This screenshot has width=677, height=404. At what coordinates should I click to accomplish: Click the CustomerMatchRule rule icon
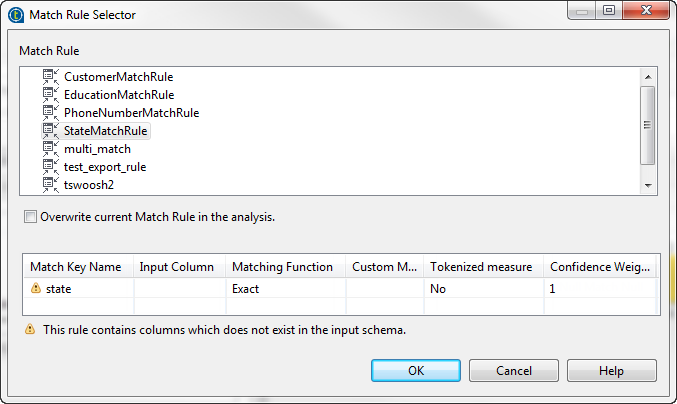click(51, 76)
